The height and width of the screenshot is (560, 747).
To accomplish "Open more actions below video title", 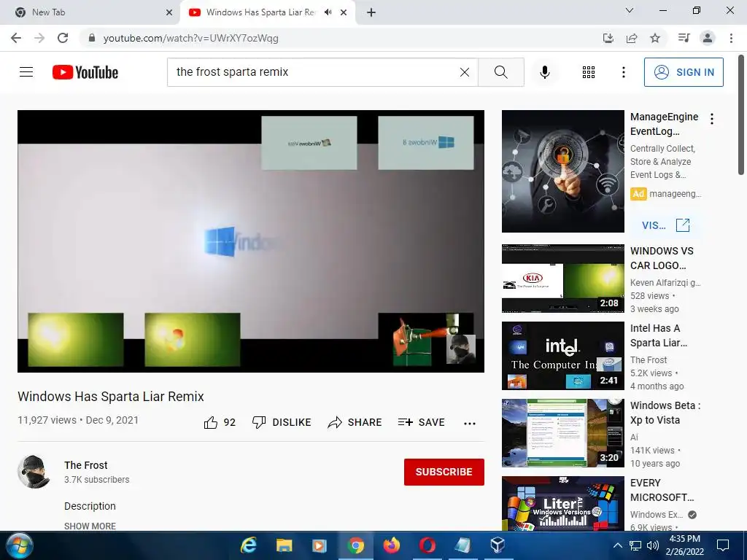I will 470,424.
